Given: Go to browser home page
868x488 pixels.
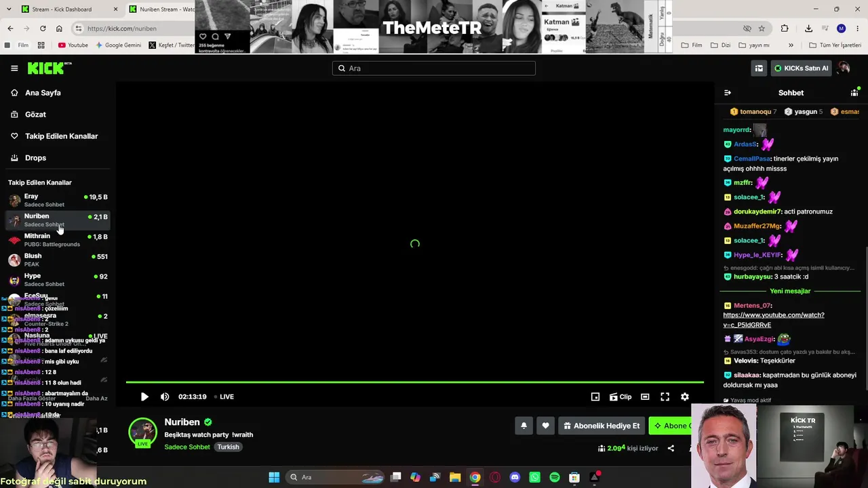Looking at the screenshot, I should point(59,28).
